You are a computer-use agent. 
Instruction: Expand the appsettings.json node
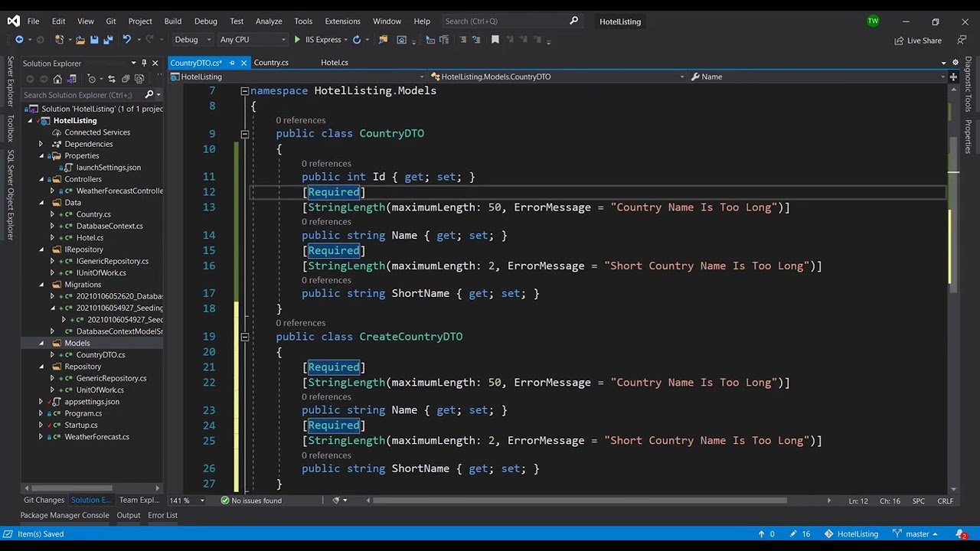coord(41,402)
